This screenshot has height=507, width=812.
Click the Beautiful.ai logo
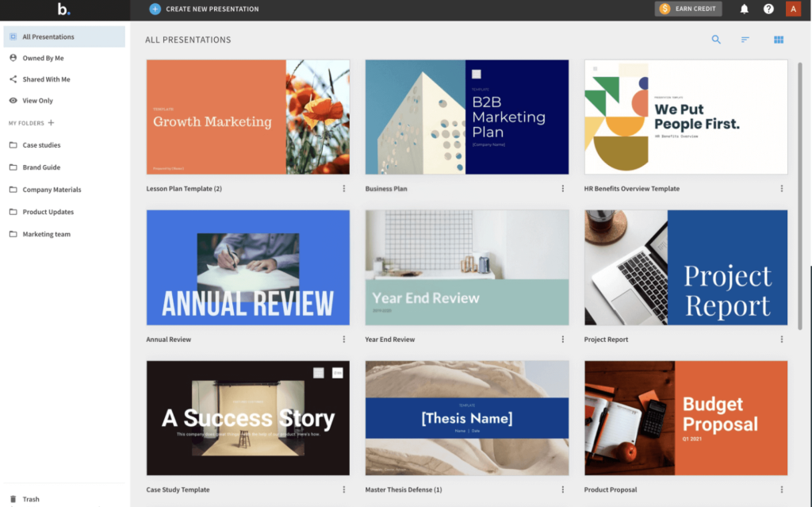point(64,10)
